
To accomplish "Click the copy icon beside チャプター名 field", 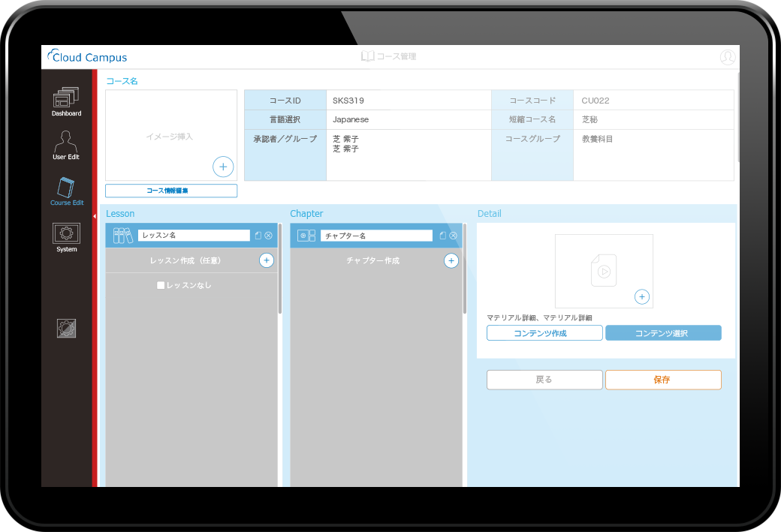I will pos(442,235).
